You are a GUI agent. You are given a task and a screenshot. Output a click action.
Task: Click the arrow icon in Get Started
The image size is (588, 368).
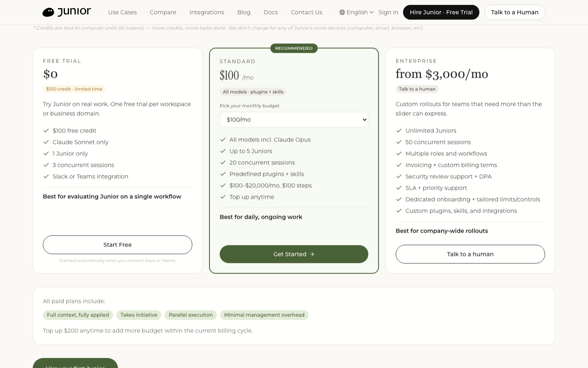point(312,254)
